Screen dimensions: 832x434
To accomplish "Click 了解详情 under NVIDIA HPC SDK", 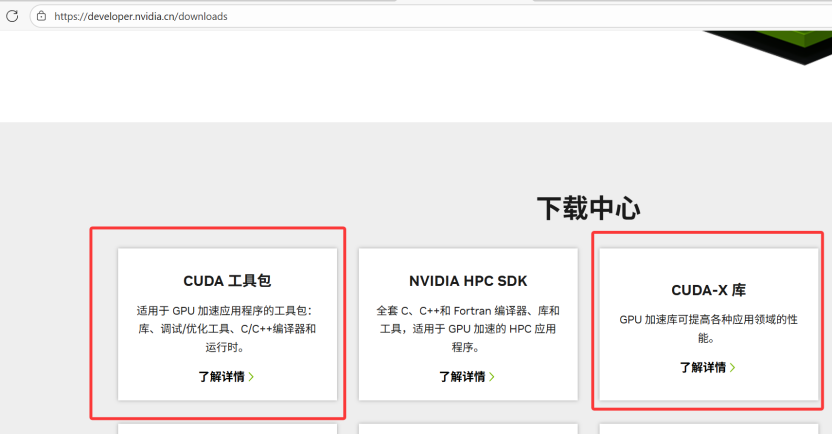I will (462, 377).
